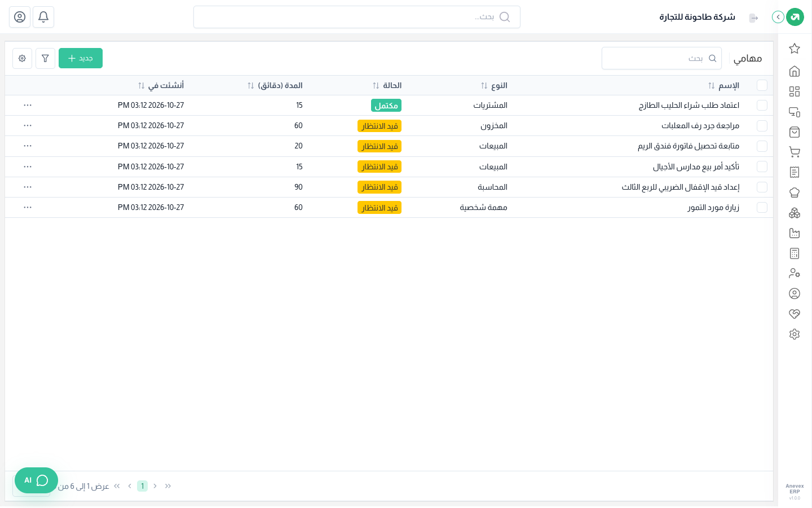Open the calculator accounting sidebar icon
Image resolution: width=812 pixels, height=508 pixels.
pos(795,253)
